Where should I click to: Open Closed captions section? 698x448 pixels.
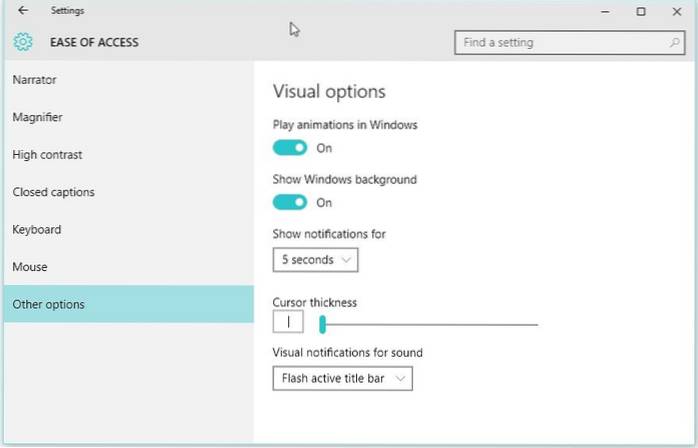(52, 192)
